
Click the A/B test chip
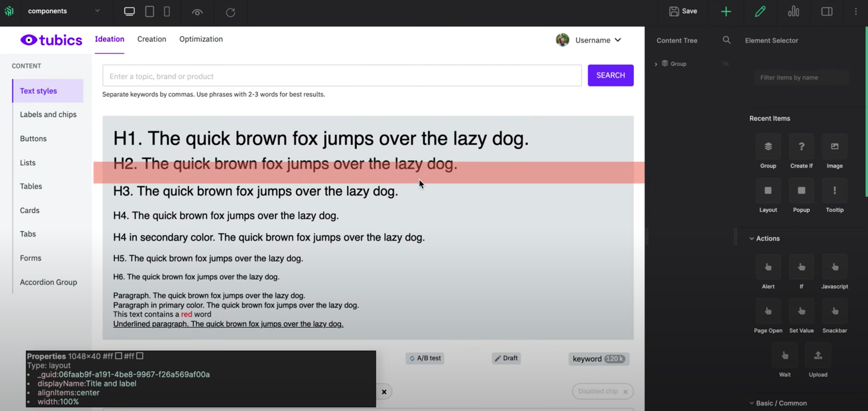[x=425, y=358]
